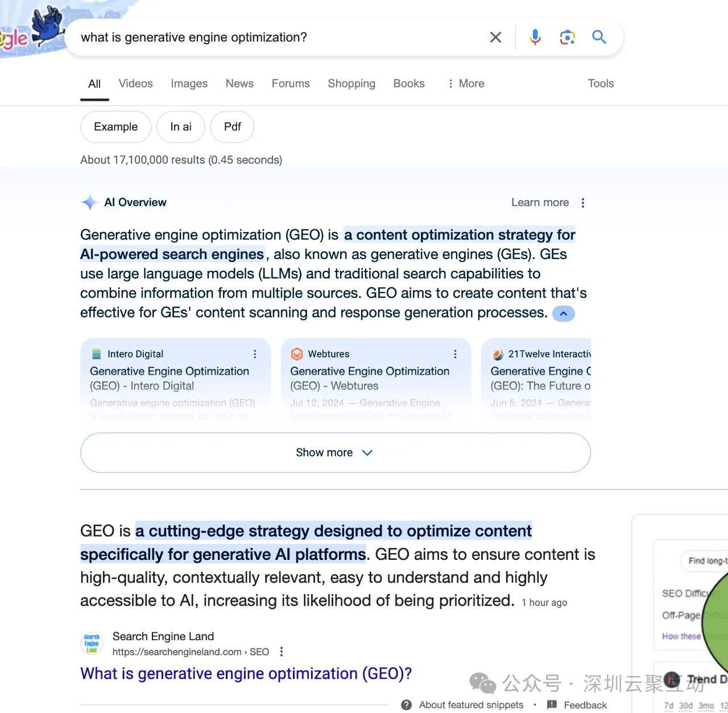Collapse the AI Overview text with the chevron
The image size is (728, 713).
pos(564,314)
